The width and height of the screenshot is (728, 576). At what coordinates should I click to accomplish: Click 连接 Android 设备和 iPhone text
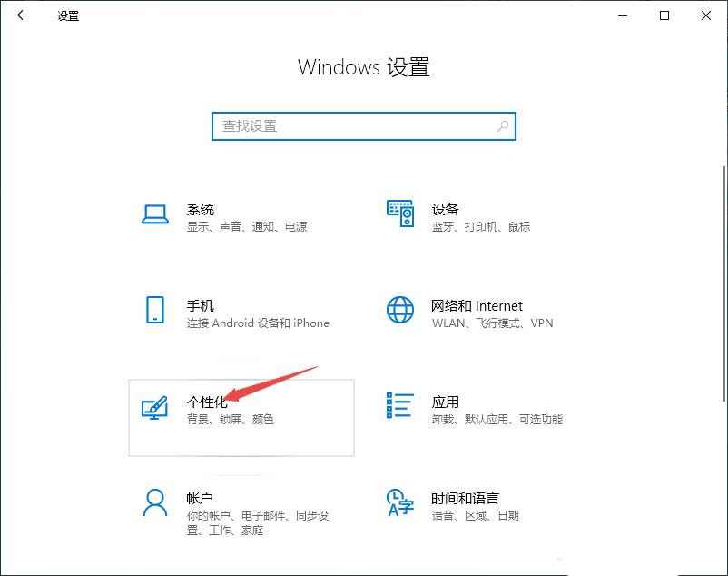[258, 323]
